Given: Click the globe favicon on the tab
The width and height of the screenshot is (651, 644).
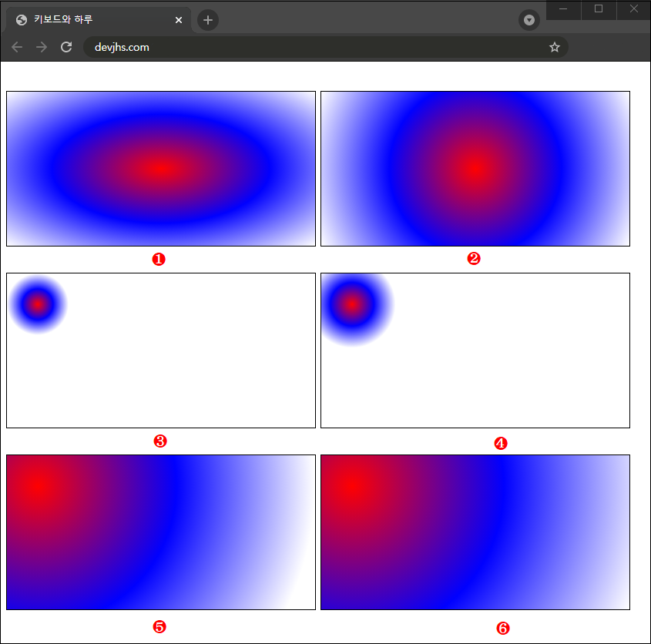Looking at the screenshot, I should click(x=21, y=20).
